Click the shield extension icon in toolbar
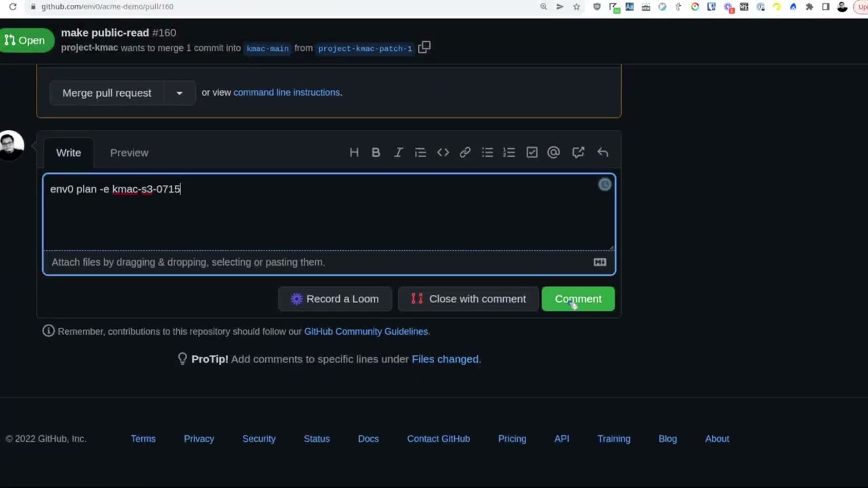This screenshot has height=488, width=868. (597, 7)
